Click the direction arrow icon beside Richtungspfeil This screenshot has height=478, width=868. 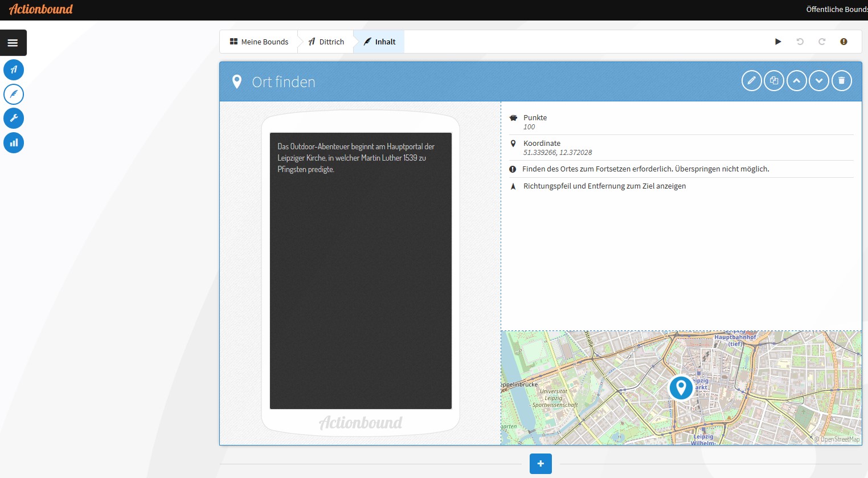click(x=513, y=186)
